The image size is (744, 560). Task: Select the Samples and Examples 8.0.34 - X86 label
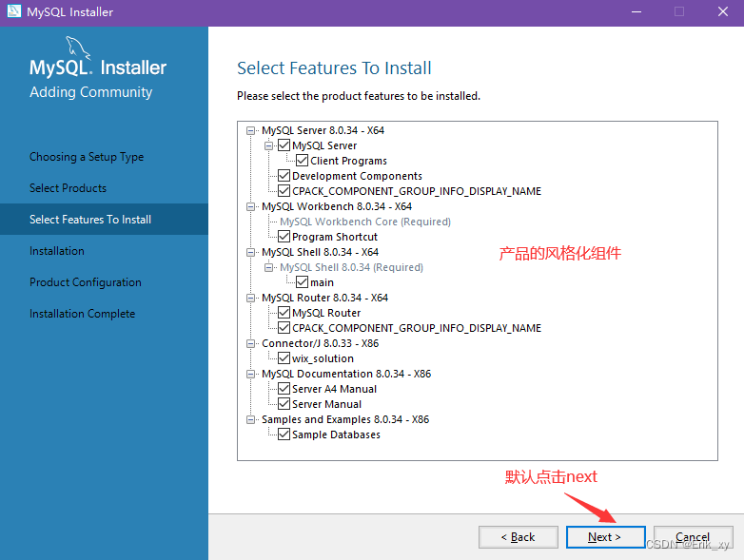click(345, 419)
